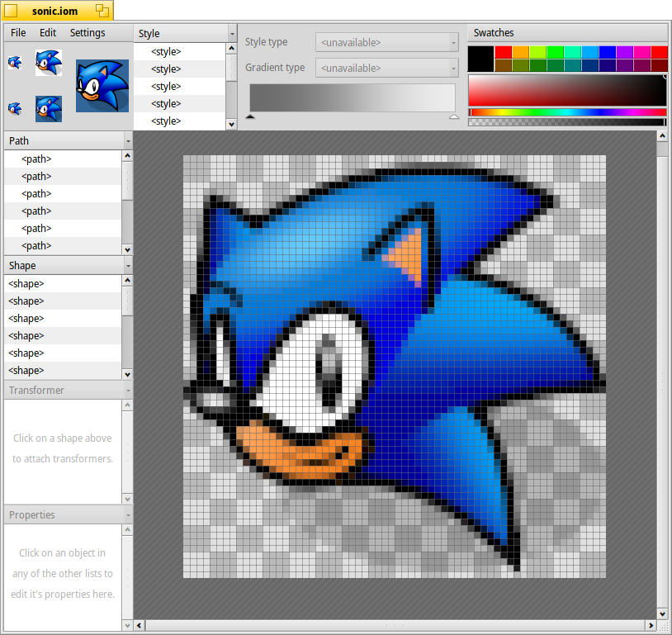Select the top <style> entry in the Style list
Viewport: 672px width, 635px height.
tap(167, 51)
